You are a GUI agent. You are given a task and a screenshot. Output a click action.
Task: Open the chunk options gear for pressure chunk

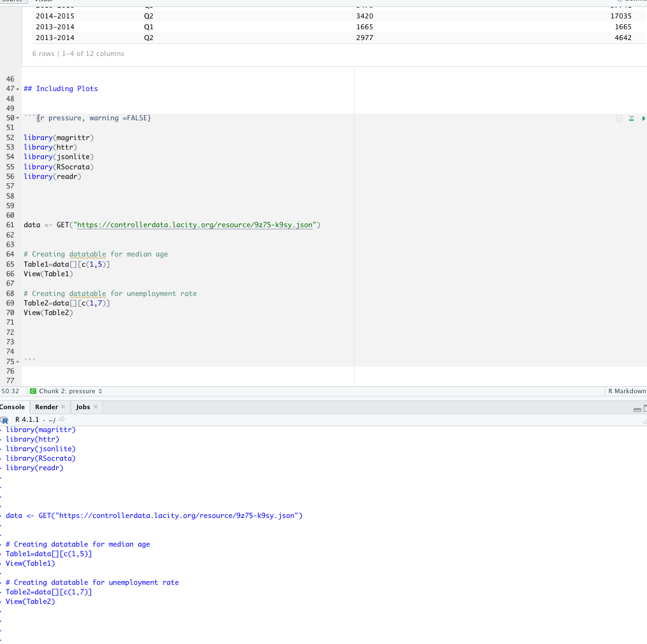[x=619, y=118]
